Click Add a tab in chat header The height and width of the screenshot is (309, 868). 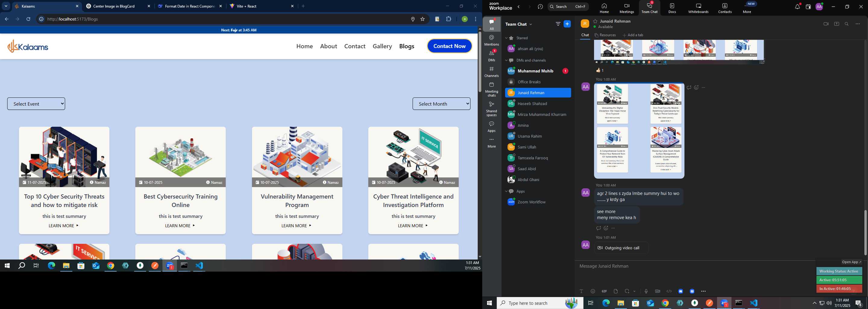[x=633, y=35]
